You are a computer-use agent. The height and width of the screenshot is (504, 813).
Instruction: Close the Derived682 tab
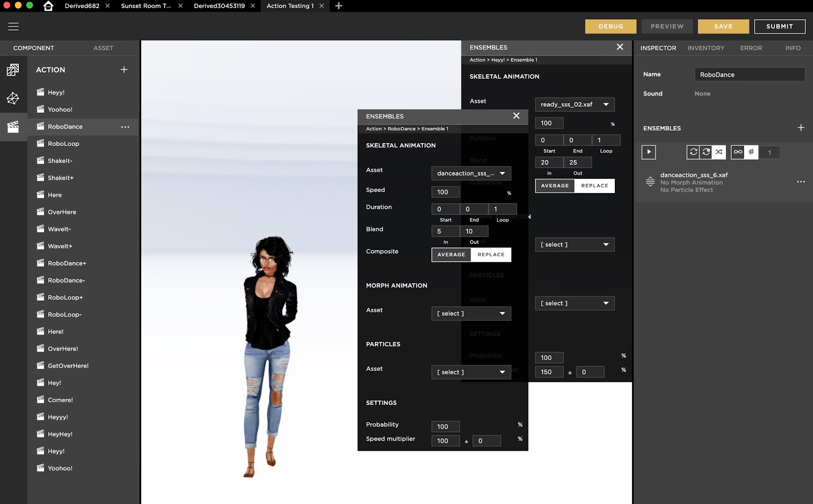(x=108, y=6)
